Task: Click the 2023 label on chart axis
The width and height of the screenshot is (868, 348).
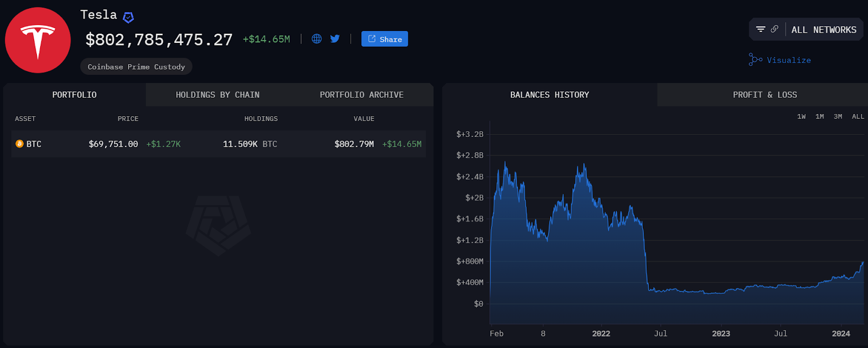Action: (x=721, y=333)
